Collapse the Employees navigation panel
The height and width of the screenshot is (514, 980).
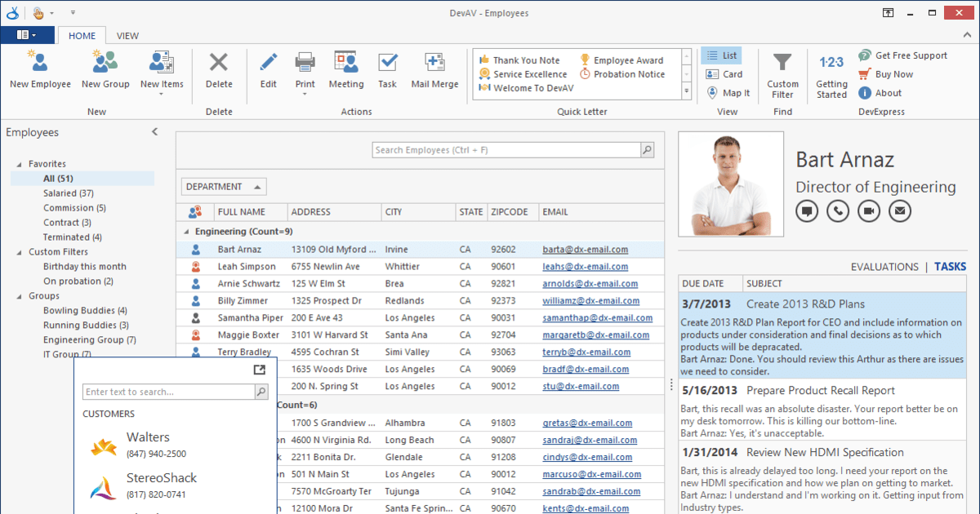[x=154, y=131]
